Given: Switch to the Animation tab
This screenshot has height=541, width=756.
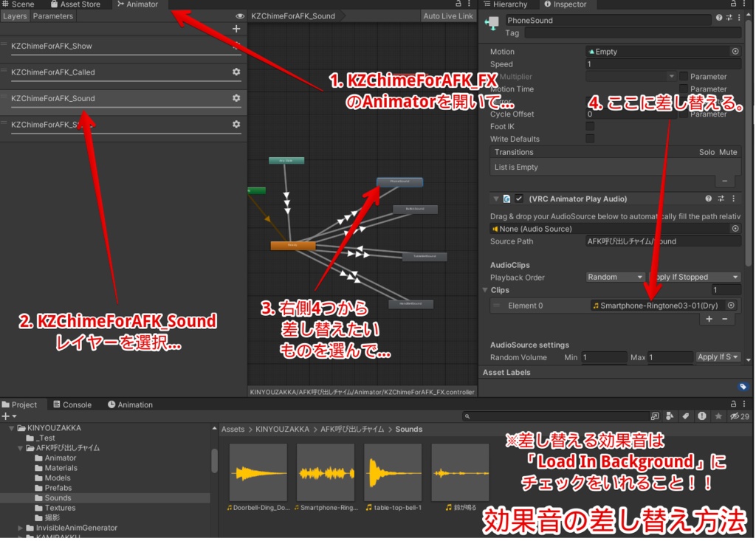Looking at the screenshot, I should pyautogui.click(x=130, y=404).
